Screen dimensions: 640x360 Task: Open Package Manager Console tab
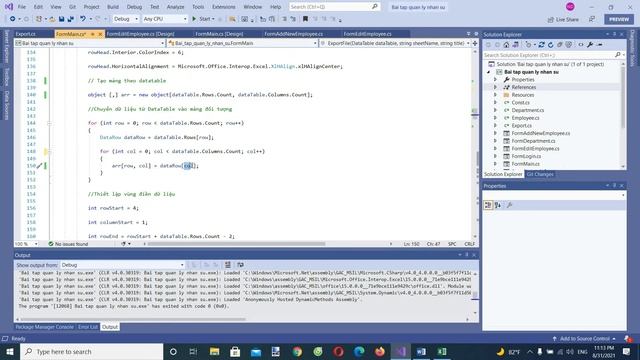click(44, 327)
